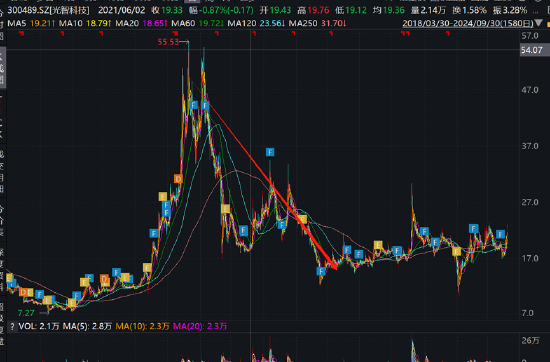This screenshot has width=550, height=362.
Task: Click the lowest F marker on the steep rally
Action: pyautogui.click(x=154, y=233)
